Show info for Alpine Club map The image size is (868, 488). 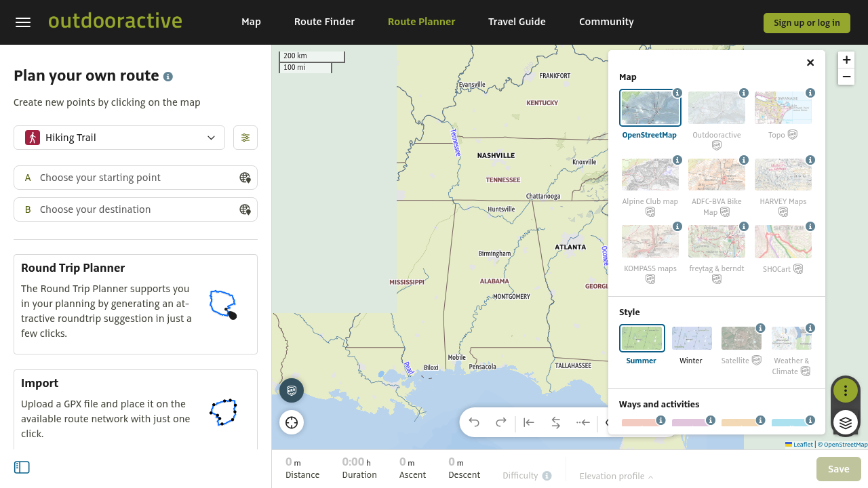(x=677, y=160)
